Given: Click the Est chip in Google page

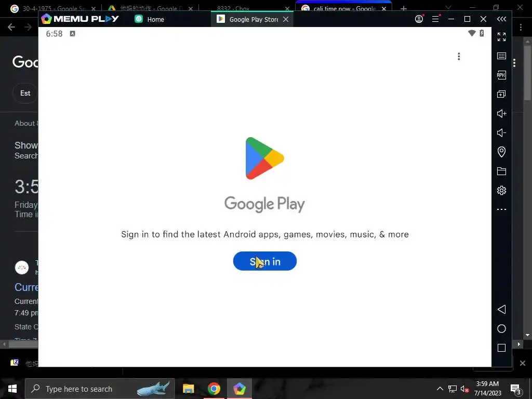Looking at the screenshot, I should tap(25, 93).
